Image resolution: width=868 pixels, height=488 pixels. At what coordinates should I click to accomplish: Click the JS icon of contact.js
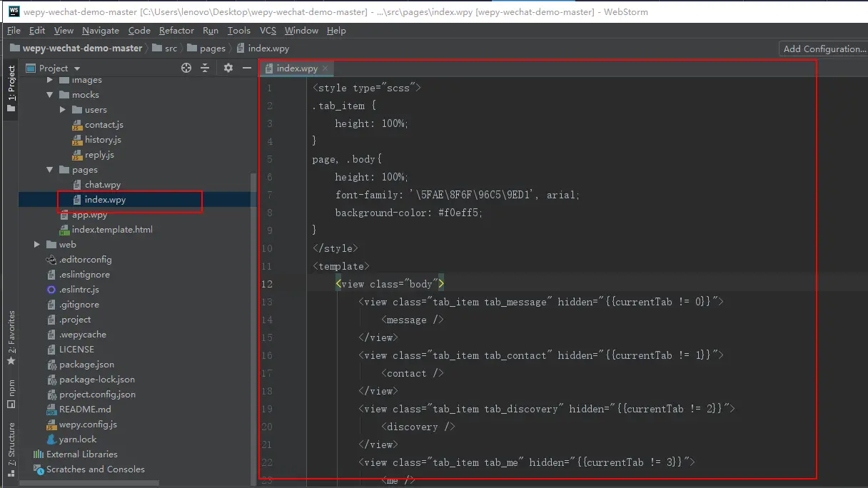pyautogui.click(x=78, y=125)
